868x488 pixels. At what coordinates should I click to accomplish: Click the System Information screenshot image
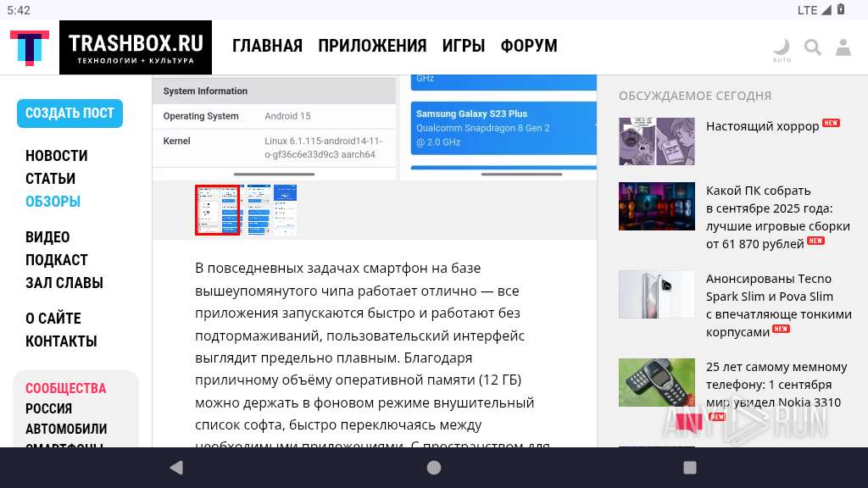(x=274, y=126)
